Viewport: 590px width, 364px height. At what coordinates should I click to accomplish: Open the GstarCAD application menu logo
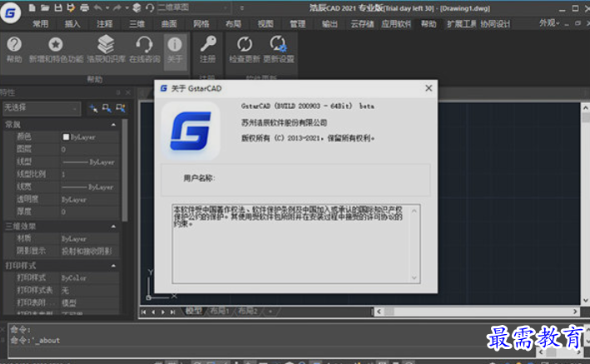[x=10, y=12]
